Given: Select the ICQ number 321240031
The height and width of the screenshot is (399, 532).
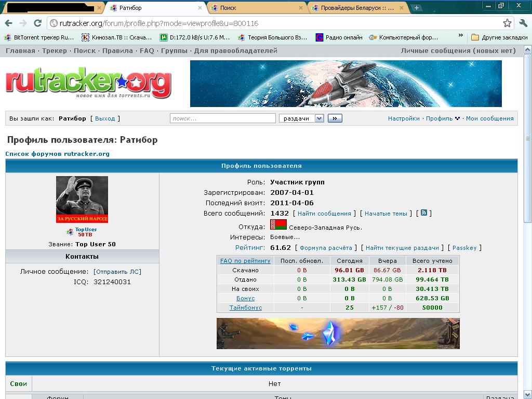Looking at the screenshot, I should click(x=112, y=282).
